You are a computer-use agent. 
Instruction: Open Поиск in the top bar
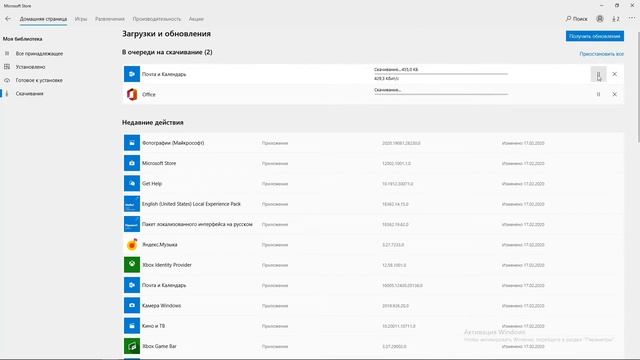(577, 19)
